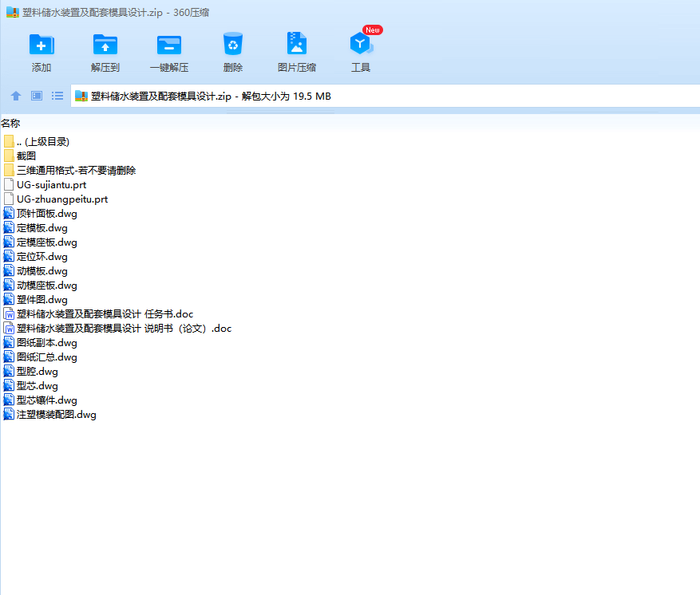Click the DWG icon of 定位环.dwg

9,257
